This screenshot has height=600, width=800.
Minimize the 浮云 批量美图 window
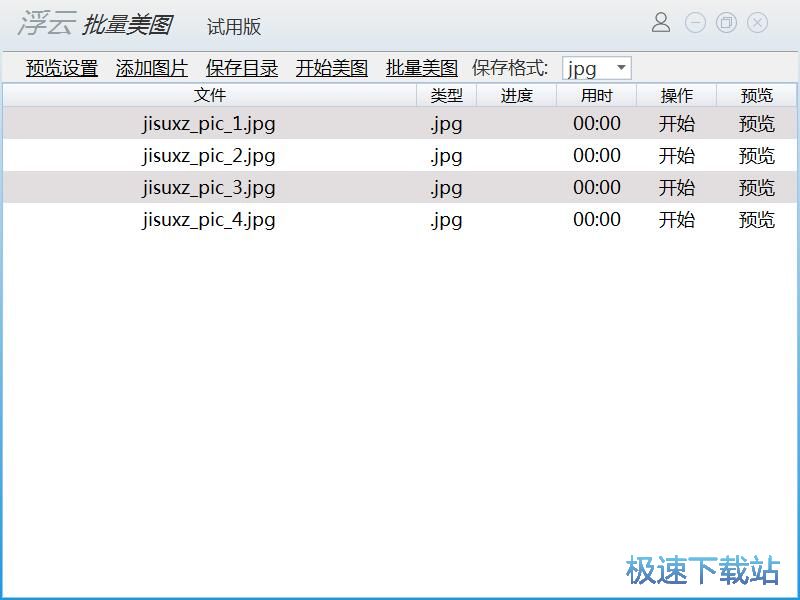click(x=695, y=23)
